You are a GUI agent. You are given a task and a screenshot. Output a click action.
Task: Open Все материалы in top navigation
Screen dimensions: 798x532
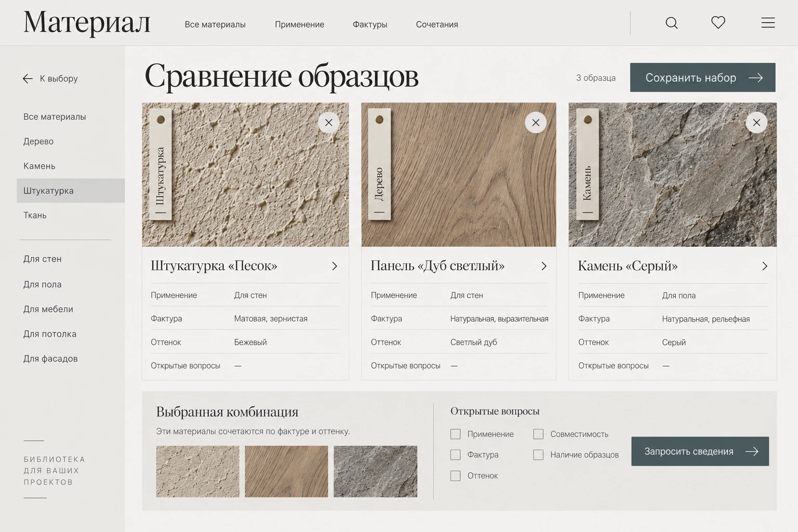pos(215,24)
